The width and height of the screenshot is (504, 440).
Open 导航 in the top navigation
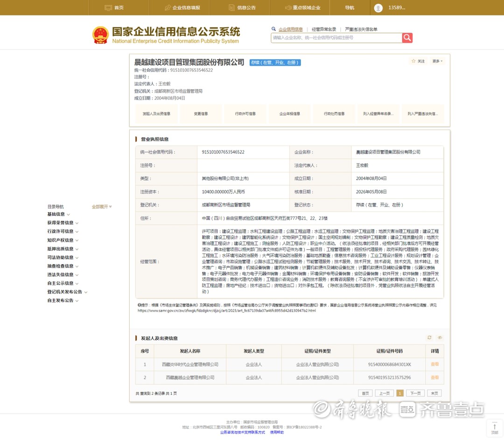coord(350,8)
